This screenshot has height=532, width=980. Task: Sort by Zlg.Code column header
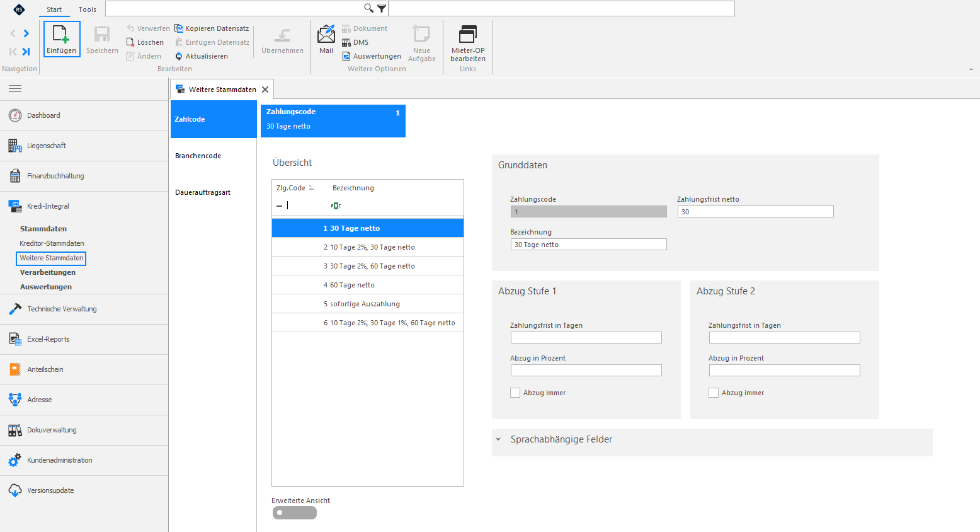(x=295, y=188)
